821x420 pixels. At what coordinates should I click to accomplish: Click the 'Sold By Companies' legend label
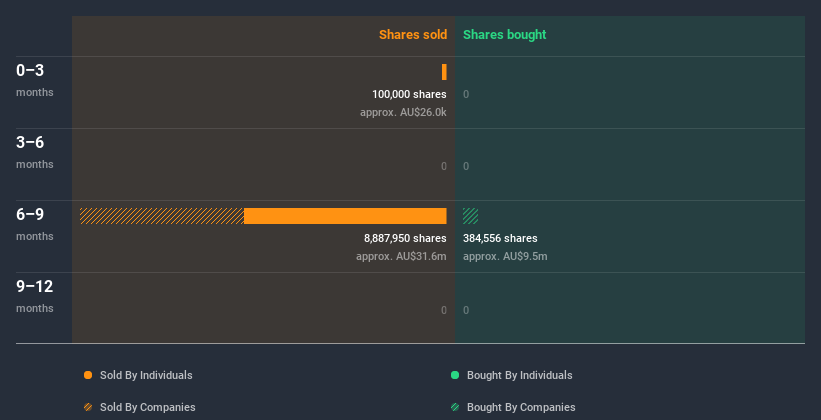[148, 407]
